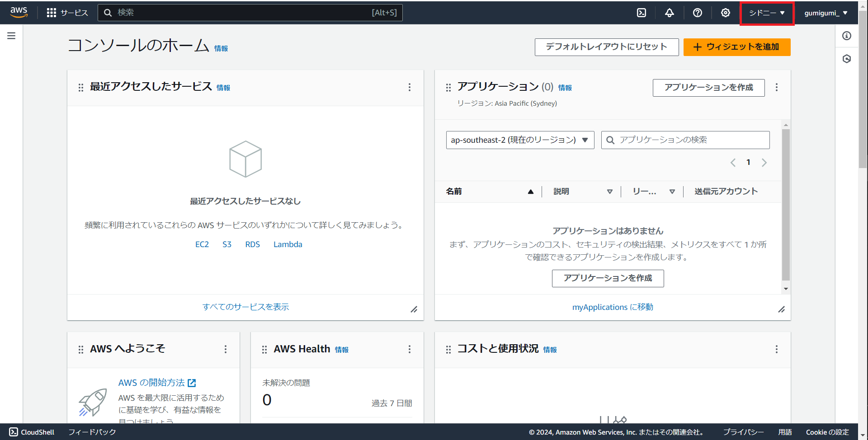Open the kebab menu on 最近アクセスしたサービス widget
The image size is (868, 440).
click(x=410, y=87)
